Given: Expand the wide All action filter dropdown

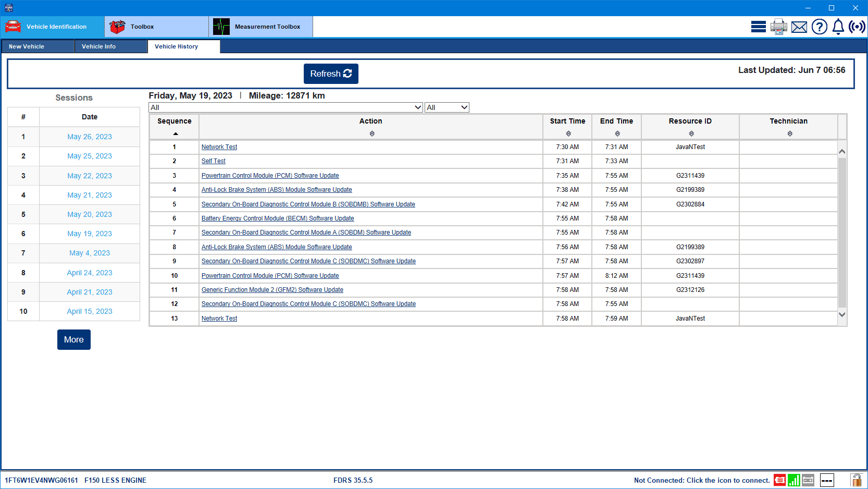Looking at the screenshot, I should tap(286, 107).
